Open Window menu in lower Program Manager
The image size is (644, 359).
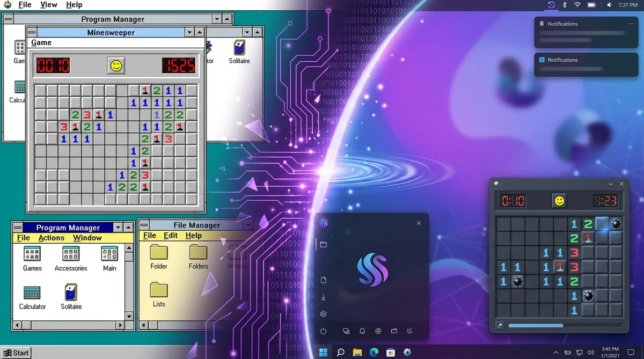(87, 238)
